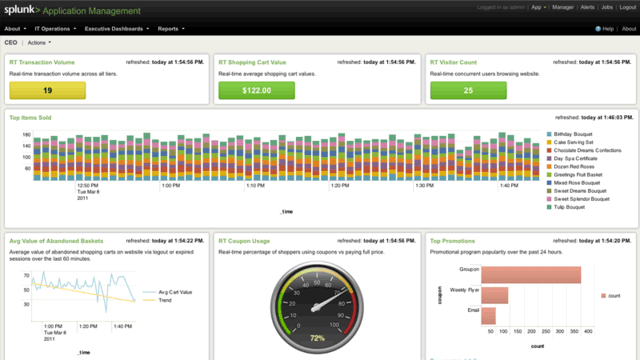Open the IT Operations menu
Viewport: 640px width, 360px height.
coord(55,29)
